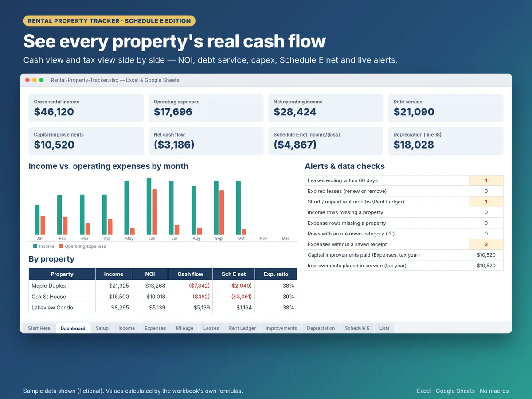The height and width of the screenshot is (399, 532).
Task: Switch to the Schedule E sheet tab
Action: click(x=357, y=328)
